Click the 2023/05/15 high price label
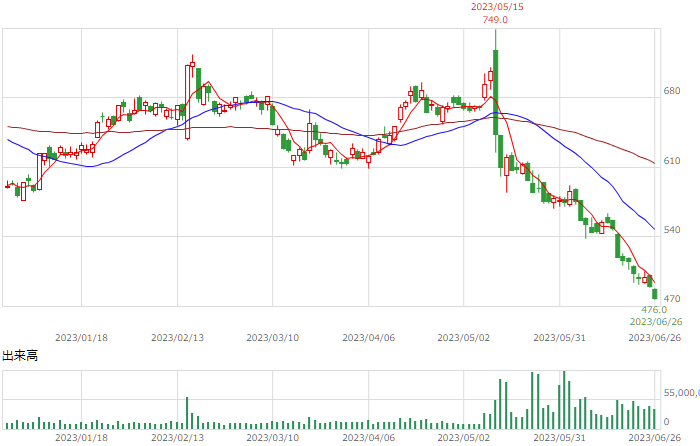Viewport: 700px width, 446px height. pos(497,7)
